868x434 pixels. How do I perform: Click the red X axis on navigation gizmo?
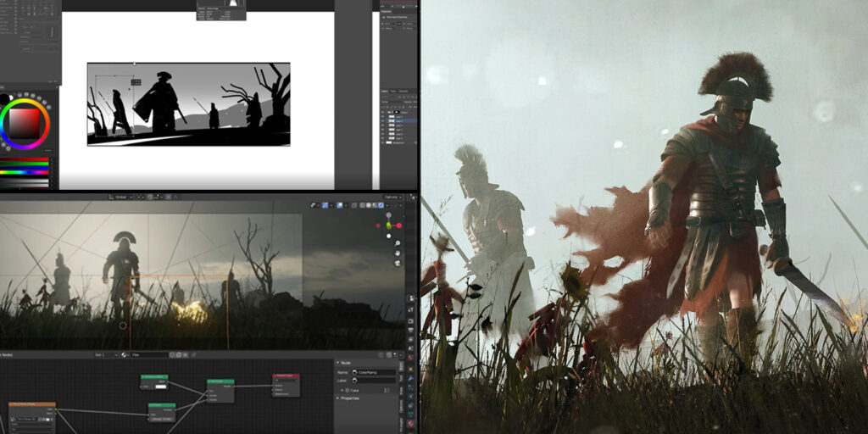(399, 225)
